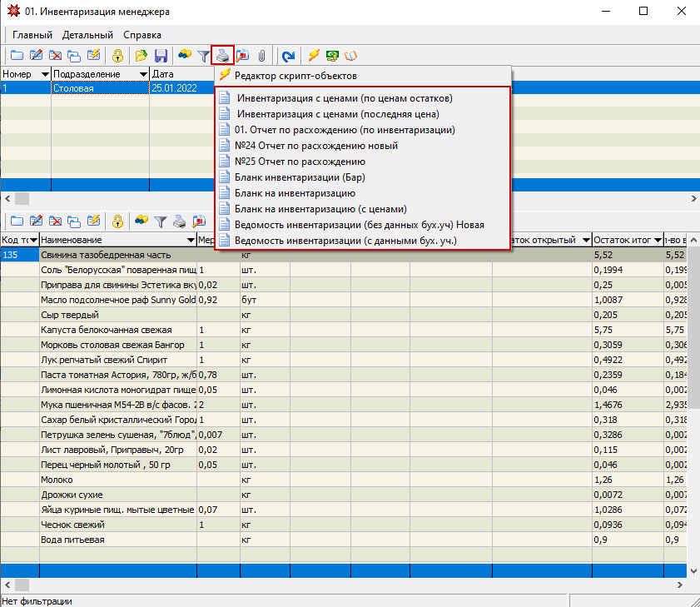Open the Главный menu
Screen dimensions: 700x607
point(32,35)
